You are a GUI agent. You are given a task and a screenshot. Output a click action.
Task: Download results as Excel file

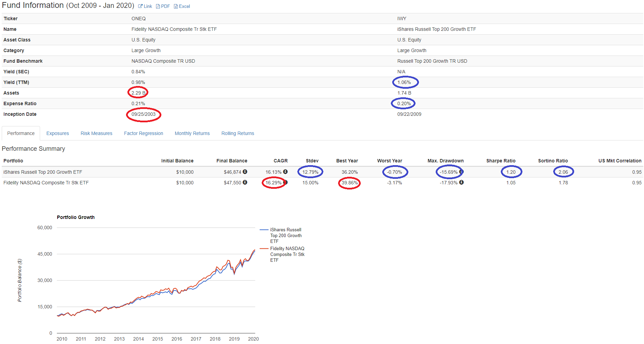[182, 6]
